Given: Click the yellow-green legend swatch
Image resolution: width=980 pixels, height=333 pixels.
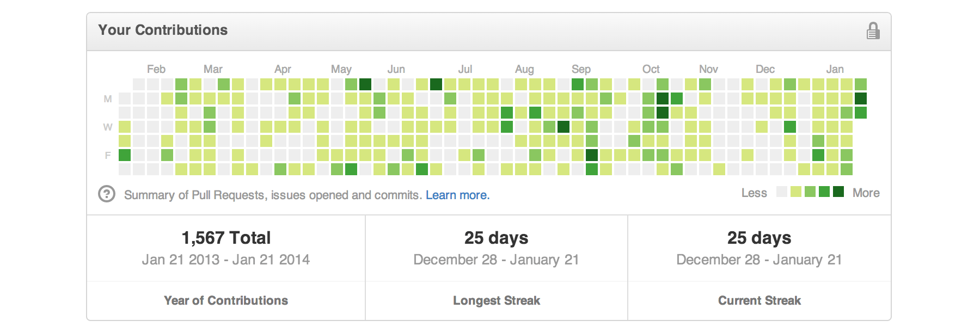Looking at the screenshot, I should tap(796, 192).
